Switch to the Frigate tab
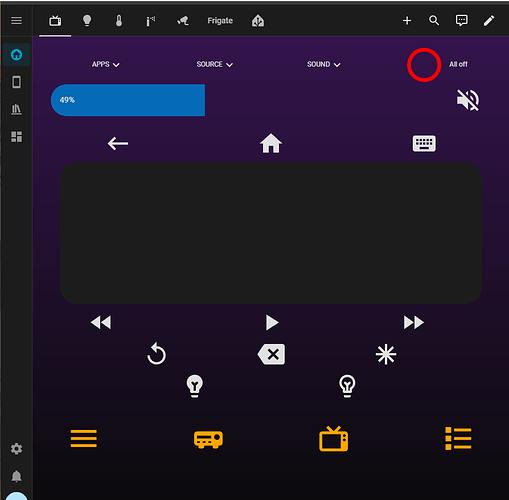Viewport: 509px width, 500px height. click(x=220, y=21)
